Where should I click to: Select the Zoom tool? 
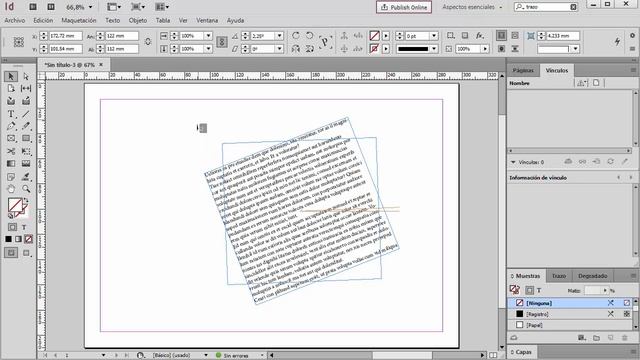point(26,189)
